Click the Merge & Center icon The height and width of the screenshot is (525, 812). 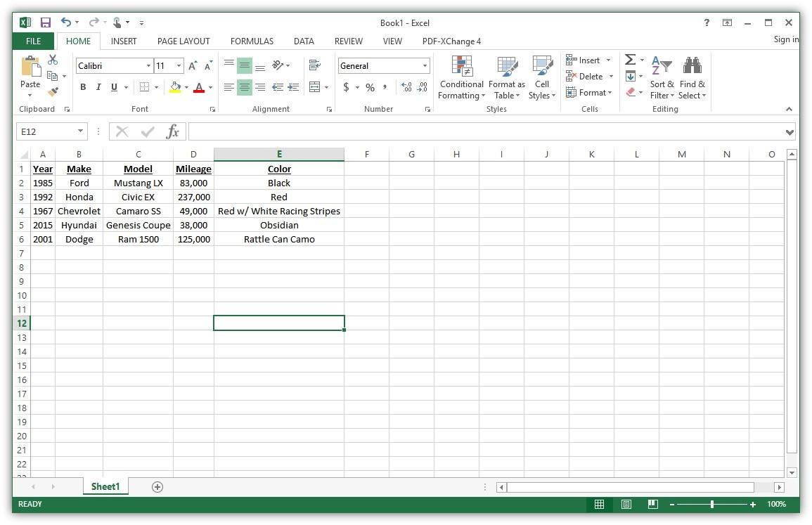click(314, 87)
